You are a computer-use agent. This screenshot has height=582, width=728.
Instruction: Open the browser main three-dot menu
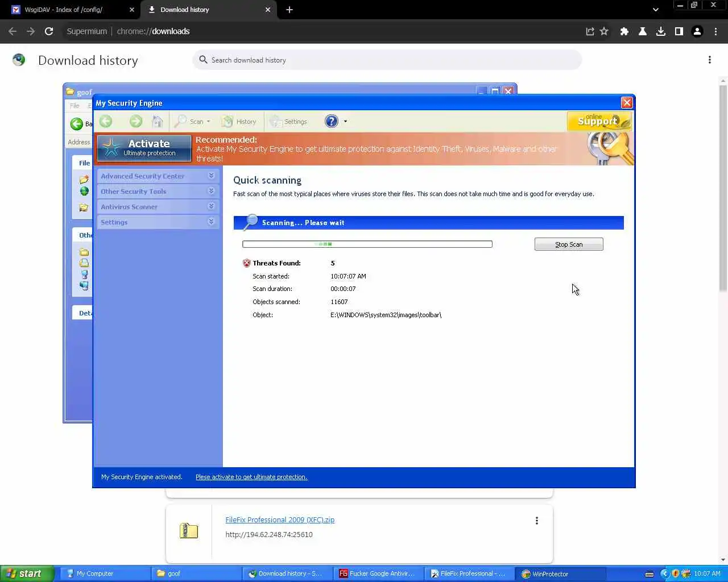(x=715, y=31)
